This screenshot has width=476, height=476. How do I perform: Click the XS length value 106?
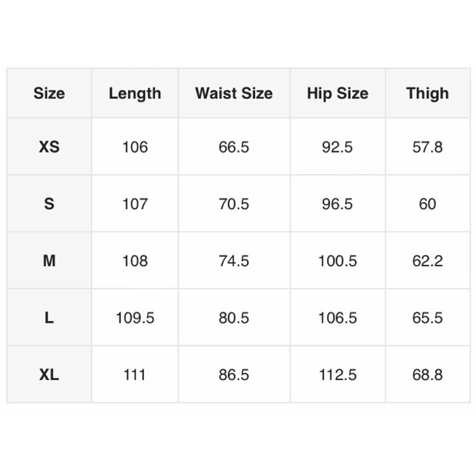pos(135,147)
